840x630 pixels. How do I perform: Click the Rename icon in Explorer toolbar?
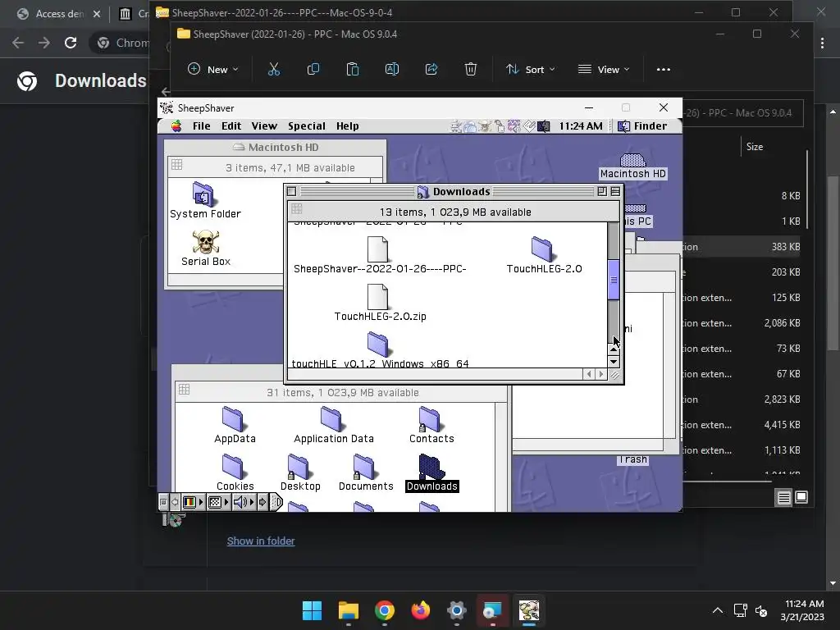[391, 69]
